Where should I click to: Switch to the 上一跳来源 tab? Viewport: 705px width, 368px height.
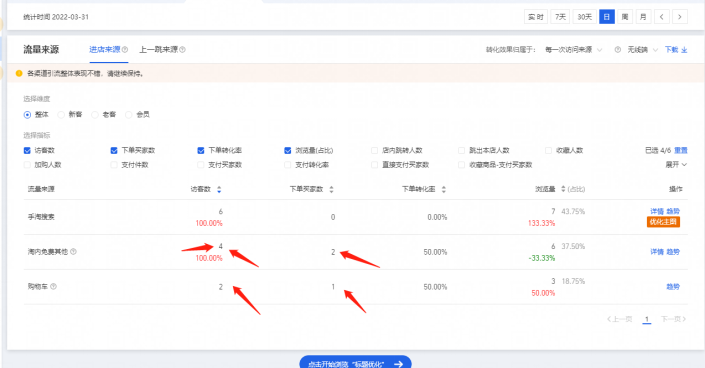pyautogui.click(x=158, y=49)
